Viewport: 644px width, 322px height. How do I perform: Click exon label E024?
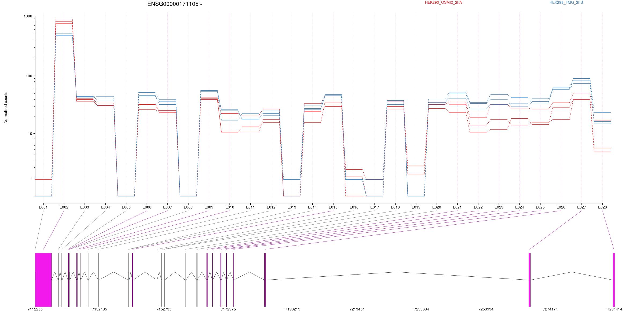[519, 207]
